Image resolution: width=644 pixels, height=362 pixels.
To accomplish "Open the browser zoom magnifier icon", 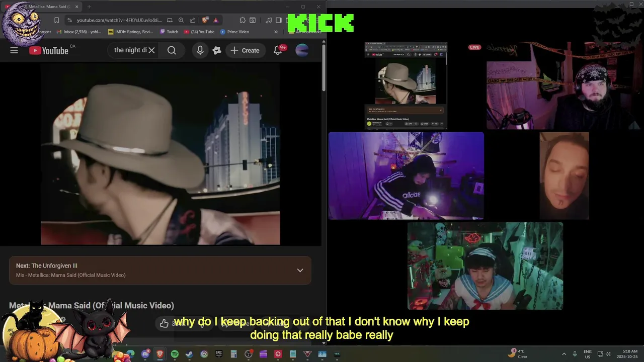I will [x=181, y=20].
